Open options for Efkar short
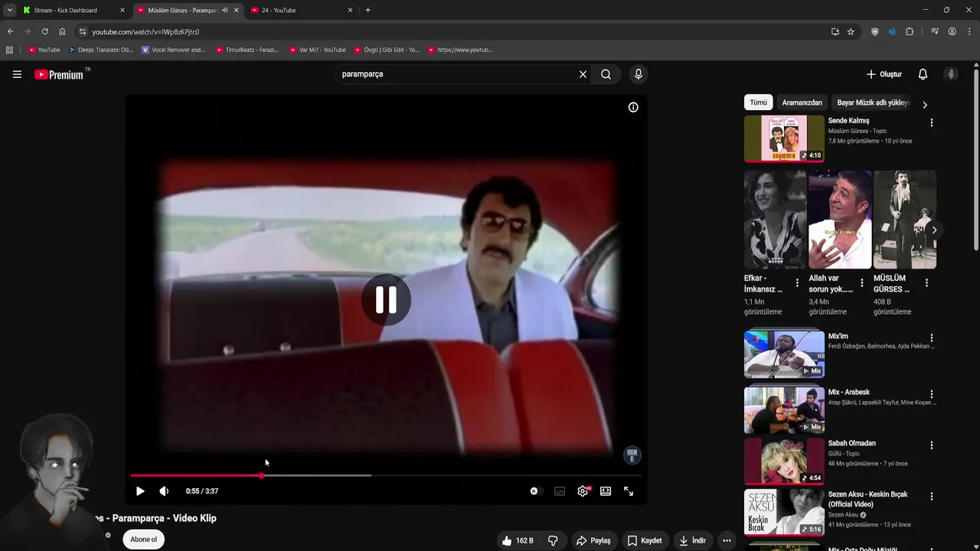 [x=797, y=283]
